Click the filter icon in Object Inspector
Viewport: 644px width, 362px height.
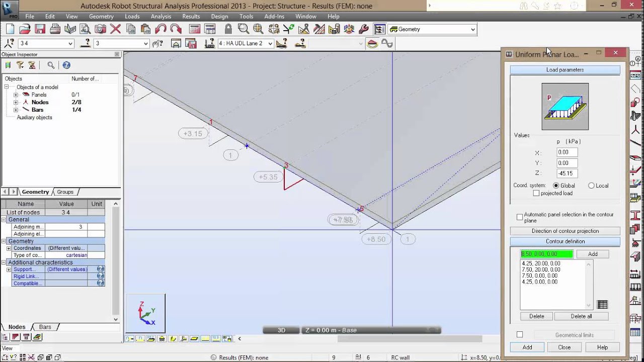click(20, 65)
